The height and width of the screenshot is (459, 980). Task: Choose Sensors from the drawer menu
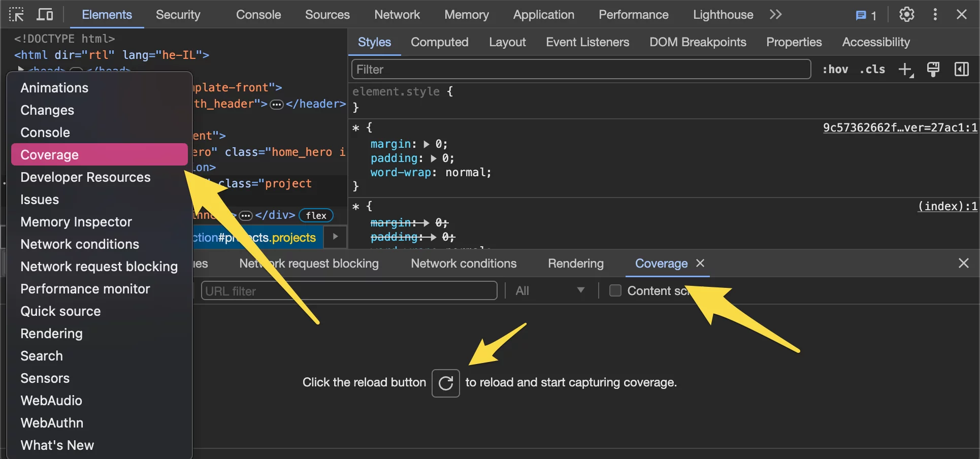pos(100,378)
